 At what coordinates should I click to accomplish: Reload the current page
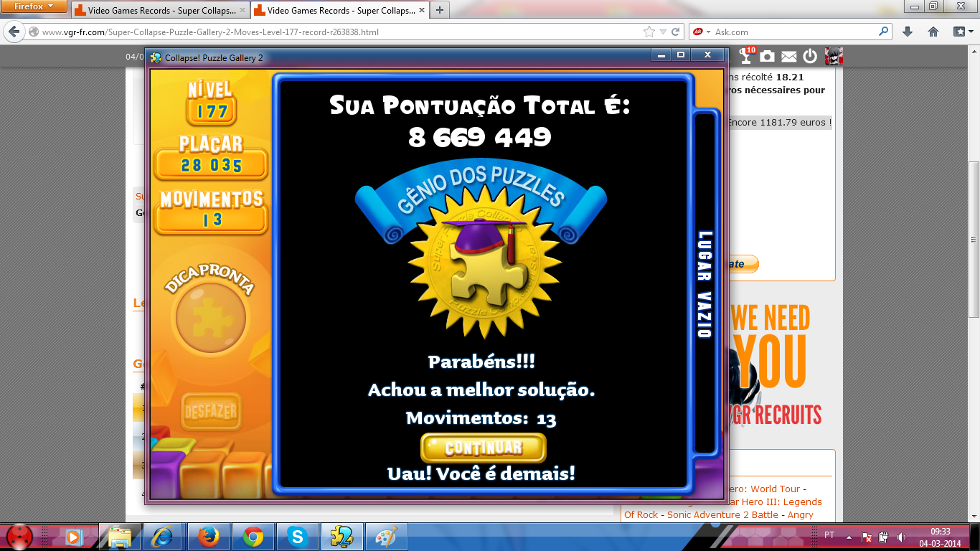pos(675,32)
